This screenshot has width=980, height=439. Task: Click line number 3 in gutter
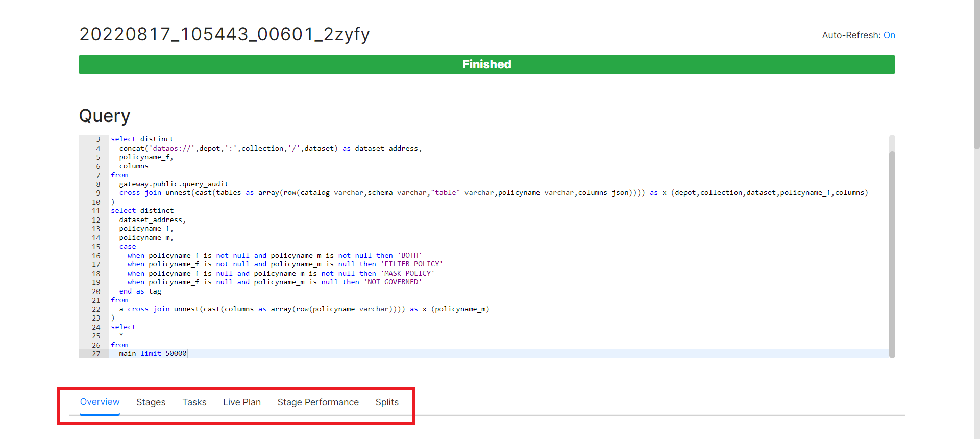pos(98,139)
